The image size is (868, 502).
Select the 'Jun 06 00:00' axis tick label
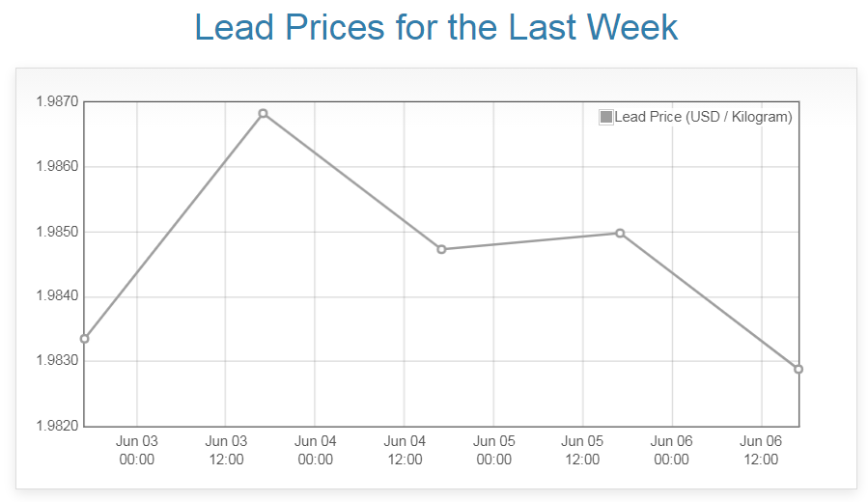pyautogui.click(x=672, y=450)
